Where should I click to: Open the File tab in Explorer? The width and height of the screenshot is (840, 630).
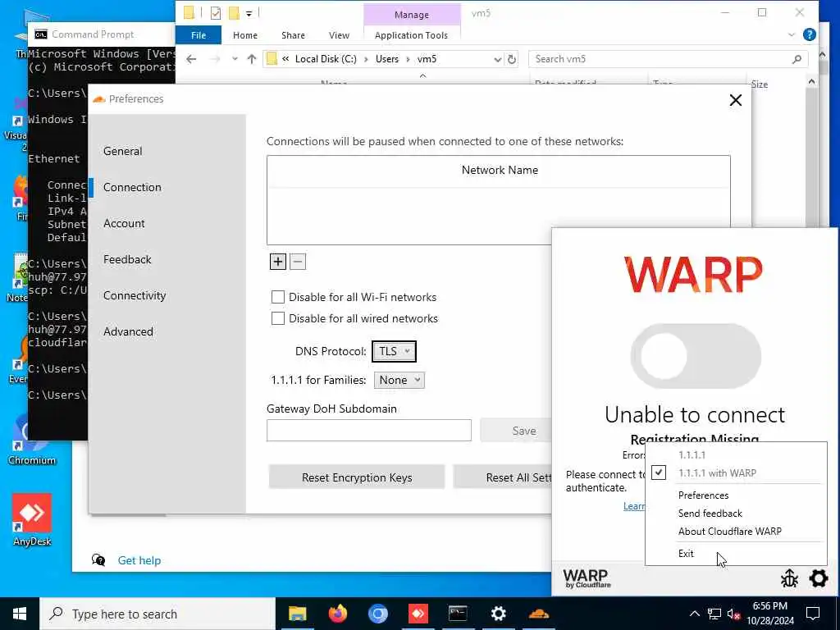pyautogui.click(x=199, y=35)
